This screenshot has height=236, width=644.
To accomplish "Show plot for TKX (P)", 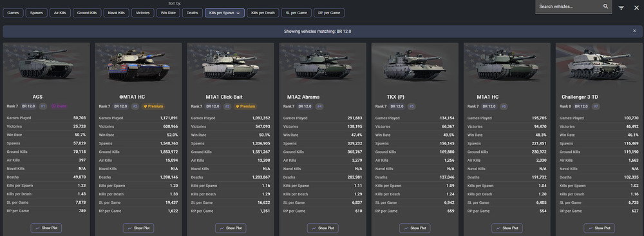I will click(x=415, y=228).
